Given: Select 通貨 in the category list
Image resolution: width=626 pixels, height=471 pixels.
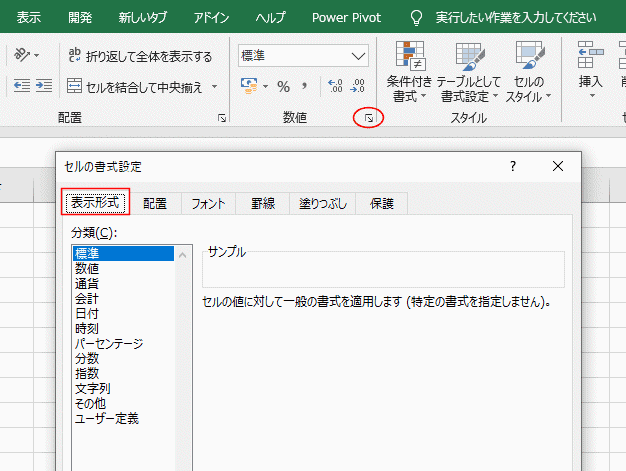Looking at the screenshot, I should [87, 283].
